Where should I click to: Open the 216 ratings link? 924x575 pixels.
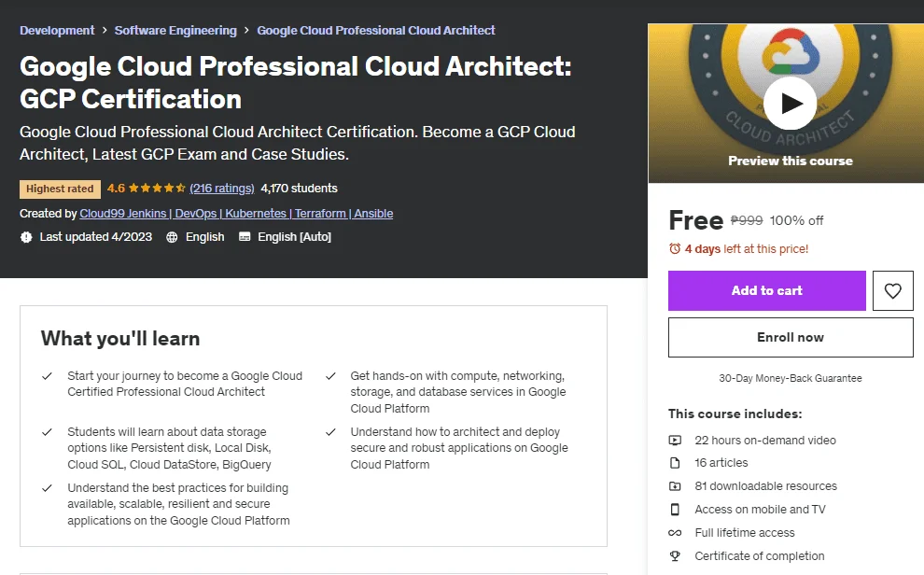[x=221, y=189]
